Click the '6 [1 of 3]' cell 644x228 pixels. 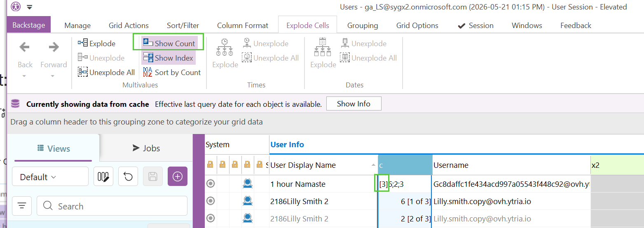point(405,201)
